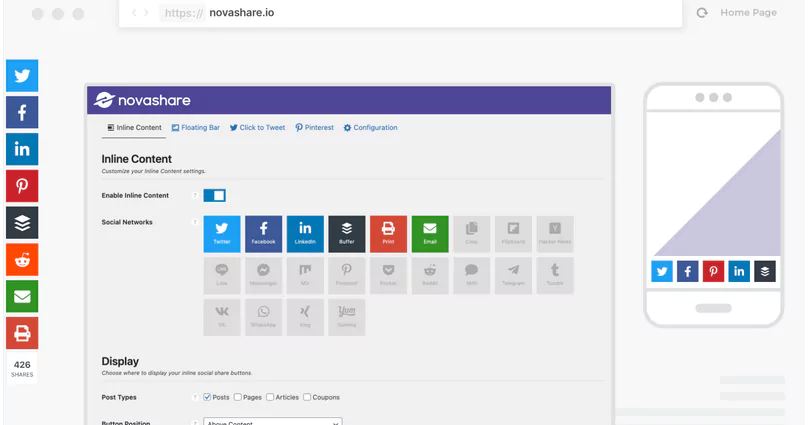The image size is (809, 425).
Task: Reload the page with the refresh icon
Action: 702,13
